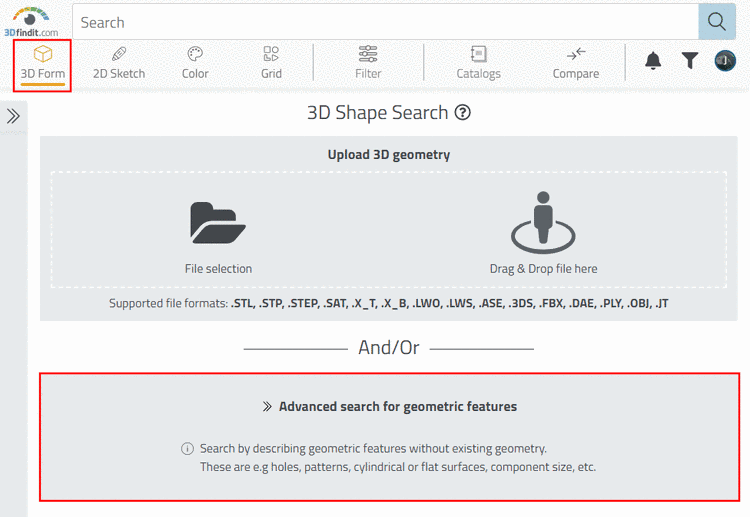Click the File selection label
750x517 pixels.
[218, 268]
